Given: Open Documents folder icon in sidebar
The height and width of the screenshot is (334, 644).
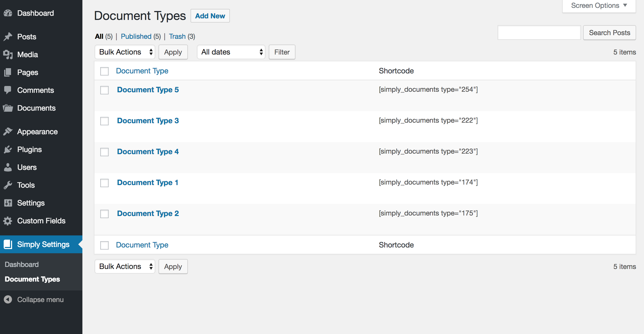Looking at the screenshot, I should coord(8,108).
